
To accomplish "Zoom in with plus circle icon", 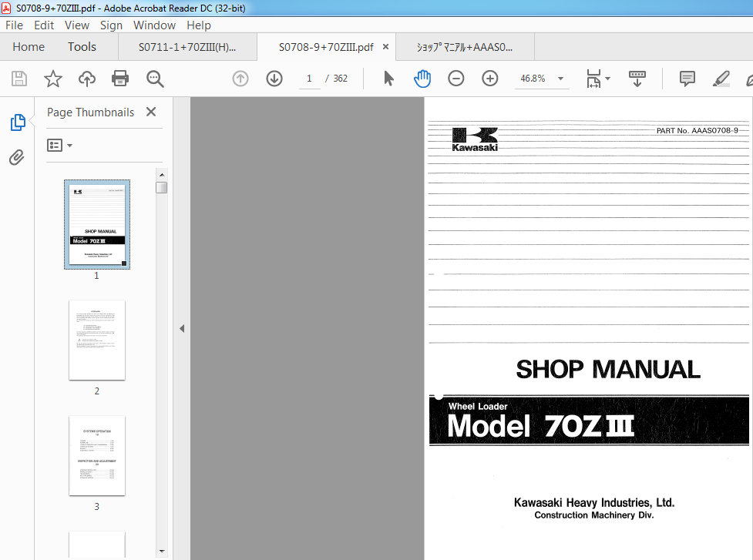I will (x=490, y=79).
